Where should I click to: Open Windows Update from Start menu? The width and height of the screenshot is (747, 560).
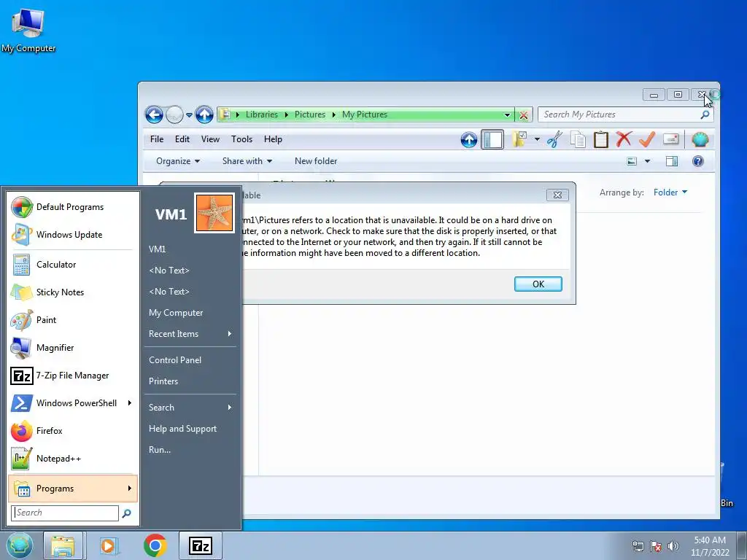72,235
